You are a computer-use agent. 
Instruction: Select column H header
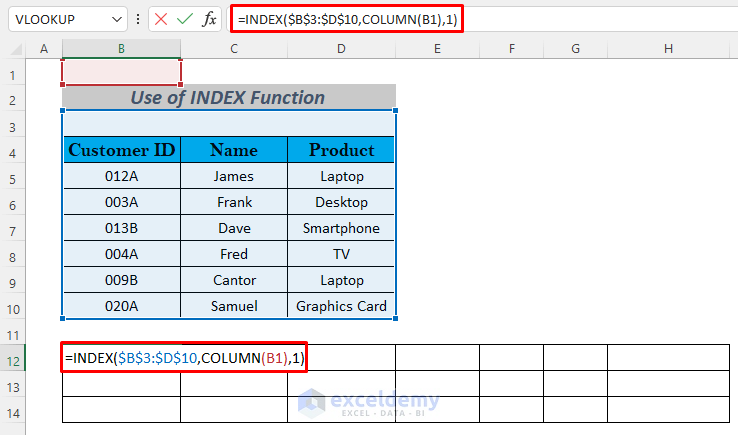coord(667,48)
